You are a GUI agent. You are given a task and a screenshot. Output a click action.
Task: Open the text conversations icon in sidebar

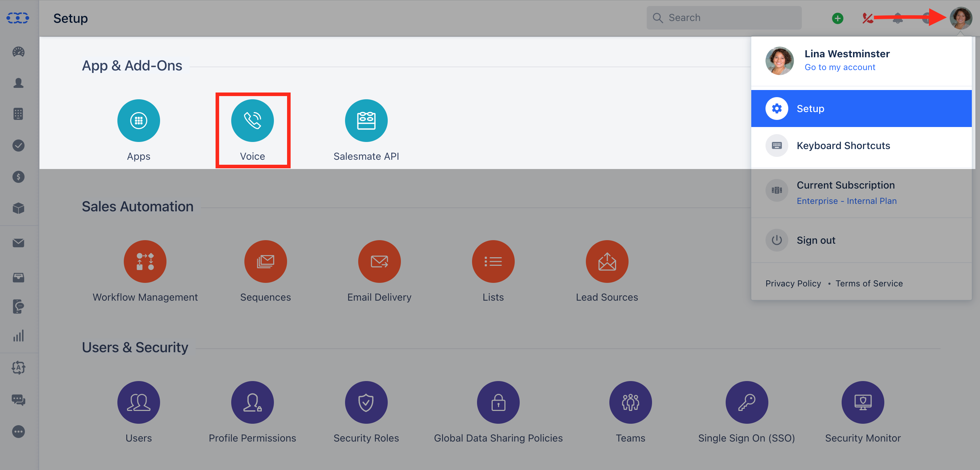[18, 306]
